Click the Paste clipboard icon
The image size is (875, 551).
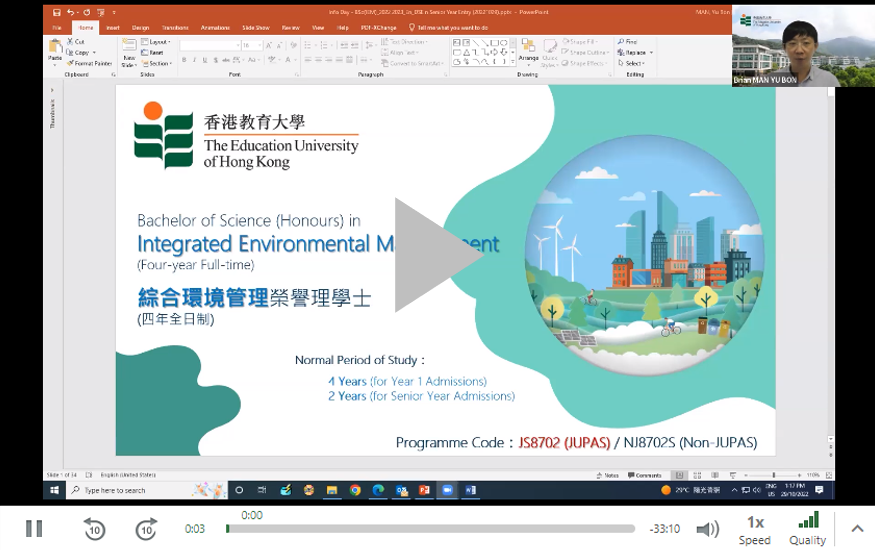tap(55, 48)
